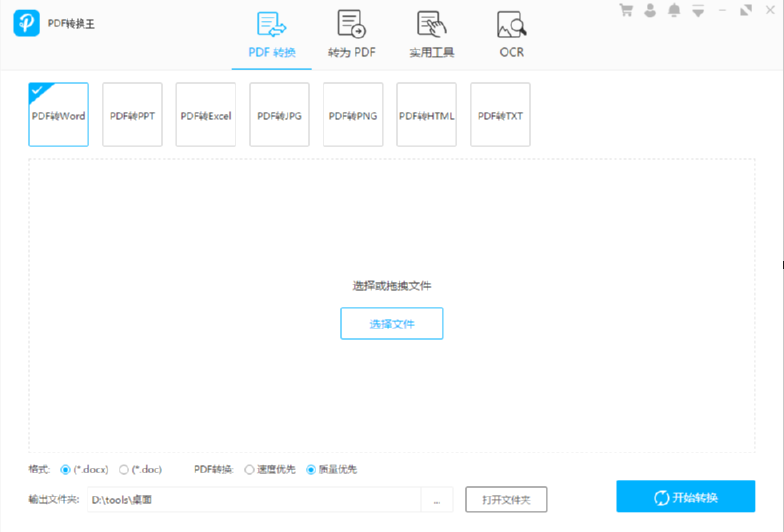Select the PDF转Word conversion option

click(x=58, y=114)
